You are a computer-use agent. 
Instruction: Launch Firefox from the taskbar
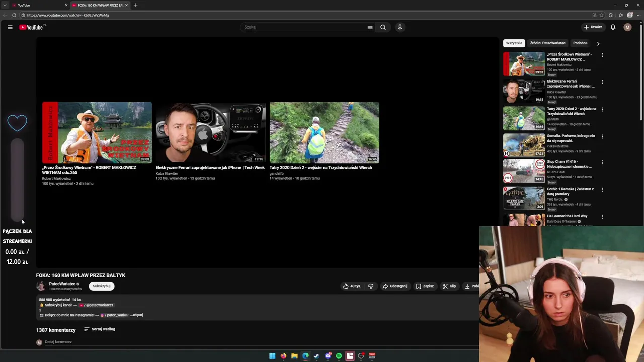coord(283,356)
